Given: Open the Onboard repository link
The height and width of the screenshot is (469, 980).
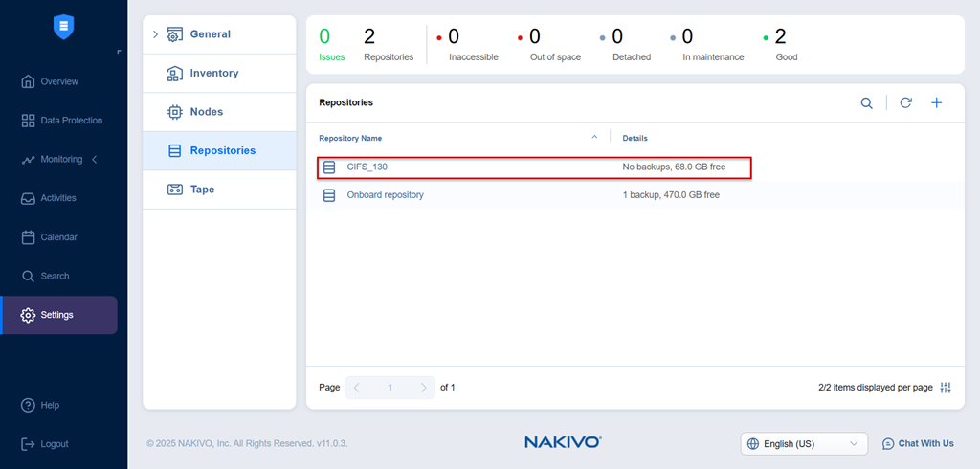Looking at the screenshot, I should [x=385, y=195].
